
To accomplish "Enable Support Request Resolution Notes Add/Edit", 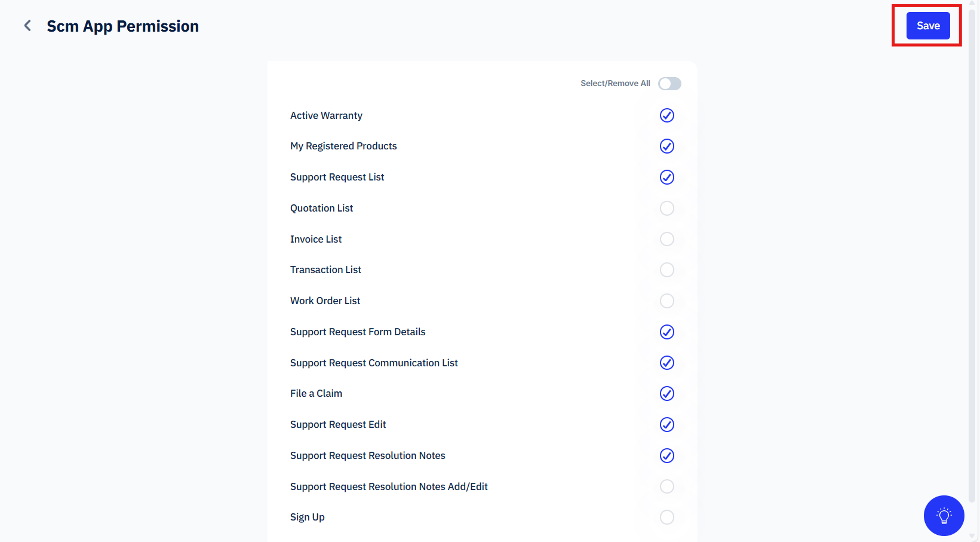I will coord(667,486).
